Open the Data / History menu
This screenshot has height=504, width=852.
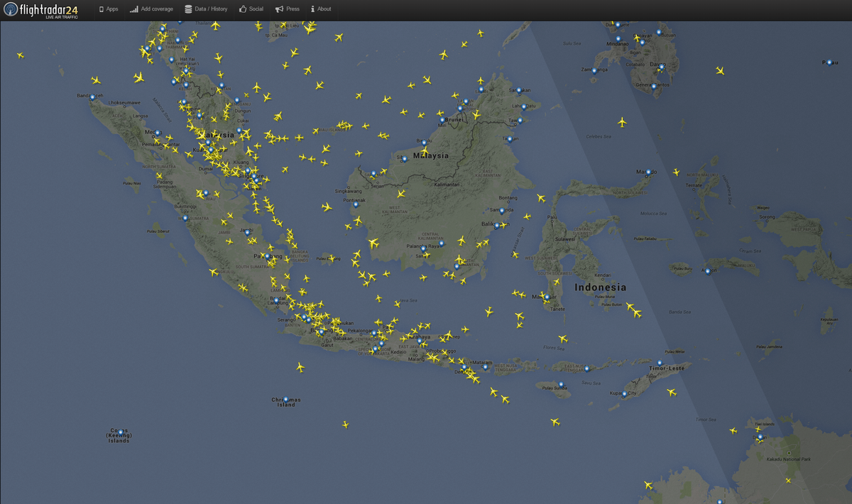(206, 9)
